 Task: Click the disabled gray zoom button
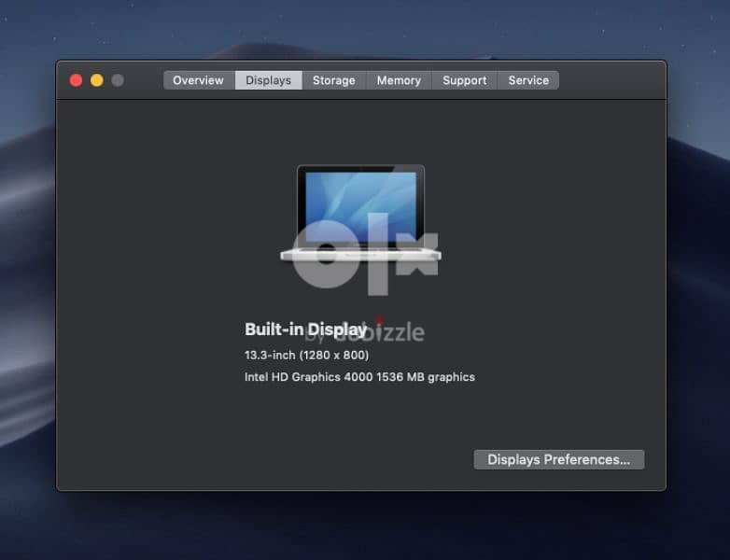tap(118, 80)
